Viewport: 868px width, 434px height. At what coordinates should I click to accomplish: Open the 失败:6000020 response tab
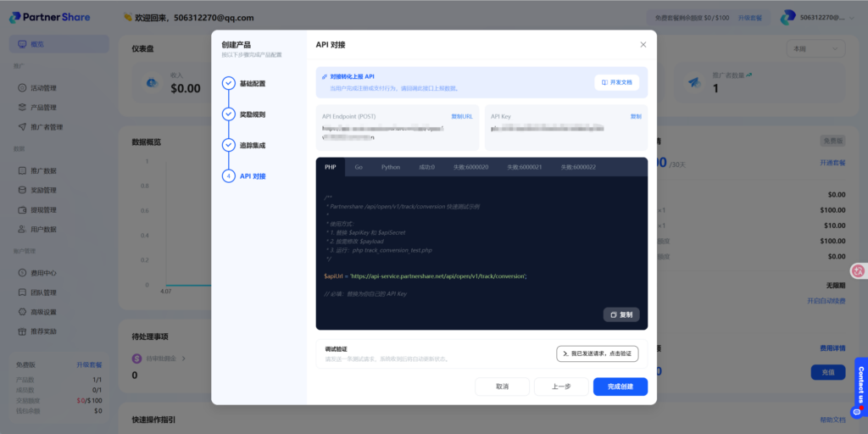click(x=470, y=167)
